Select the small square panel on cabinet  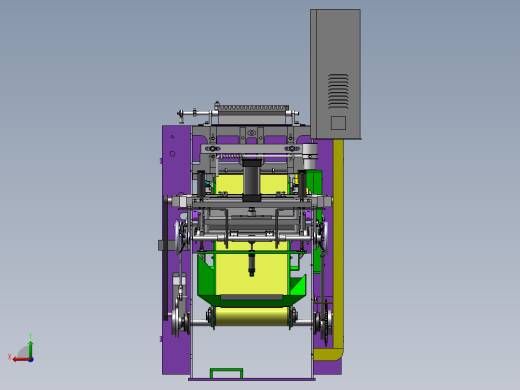coord(338,123)
